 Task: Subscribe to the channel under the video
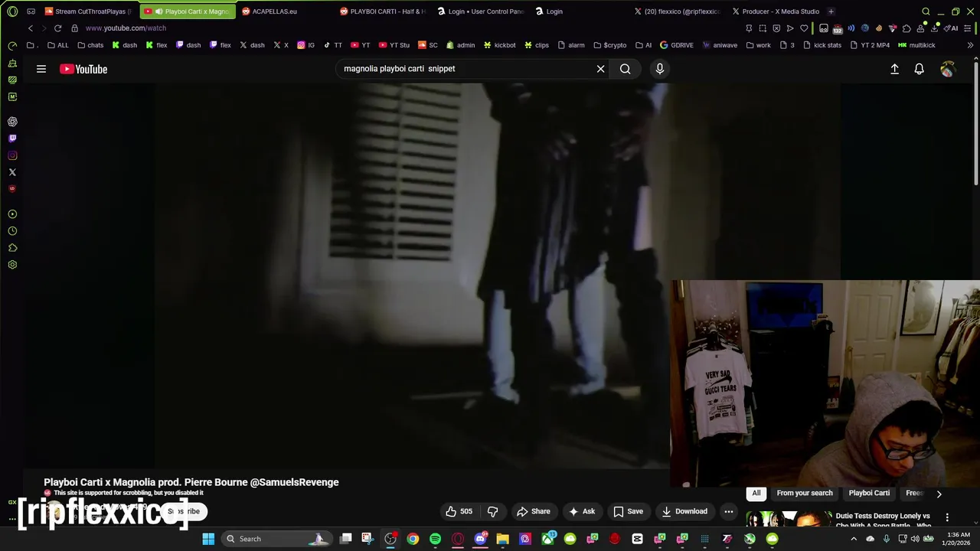(x=184, y=511)
